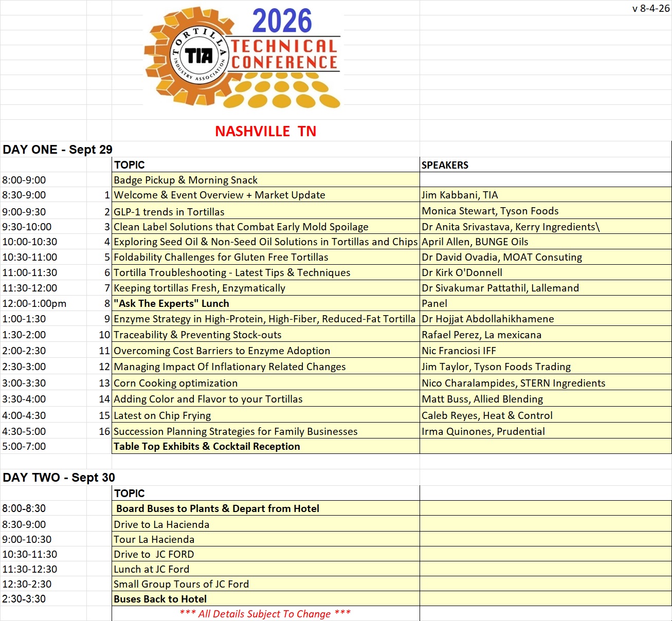Select Small Group Tours of JC Ford
Screen dimensions: 672x621
coord(266,584)
